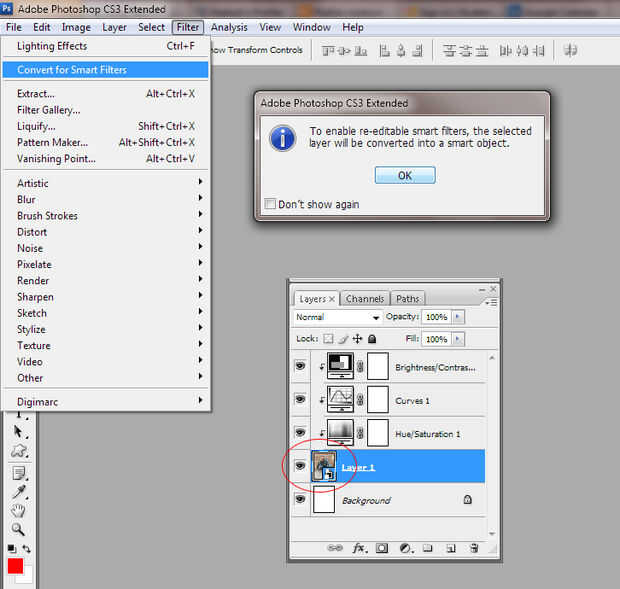Delete layer trash icon
Viewport: 620px width, 589px height.
(474, 548)
